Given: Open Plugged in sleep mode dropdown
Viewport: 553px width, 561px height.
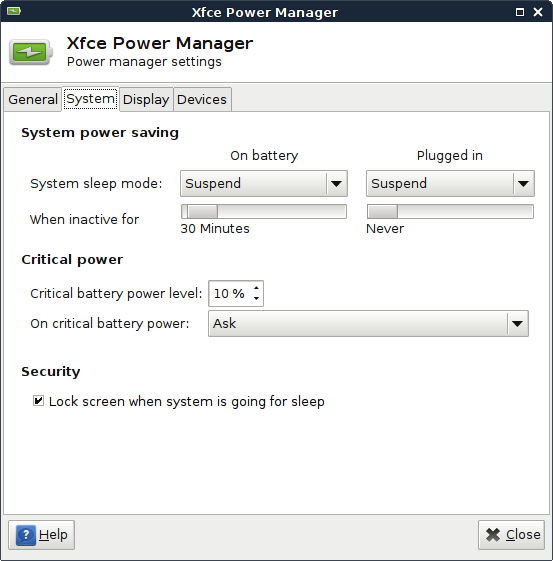Looking at the screenshot, I should click(x=450, y=184).
